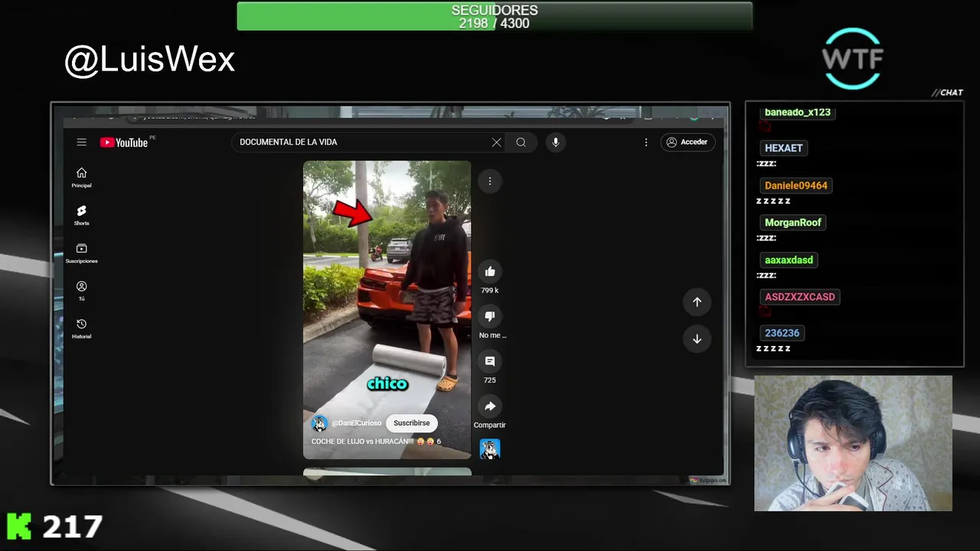Open the @DanElCurioso channel link

[356, 423]
